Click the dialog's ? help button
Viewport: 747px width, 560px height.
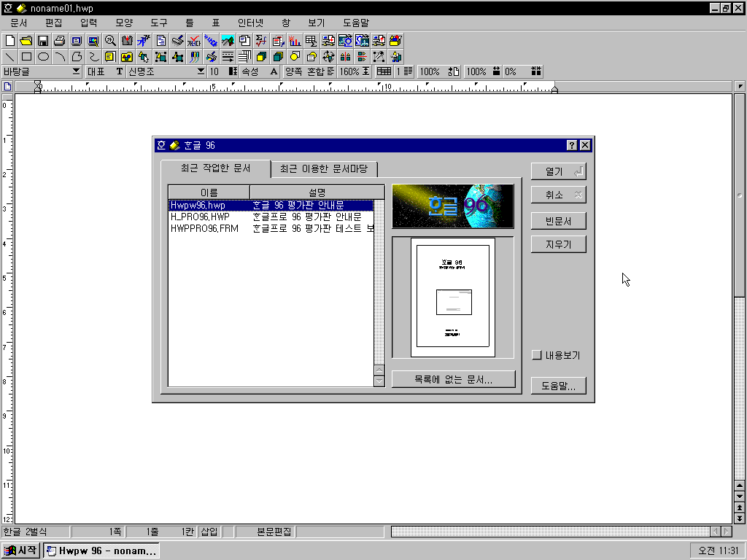click(572, 145)
